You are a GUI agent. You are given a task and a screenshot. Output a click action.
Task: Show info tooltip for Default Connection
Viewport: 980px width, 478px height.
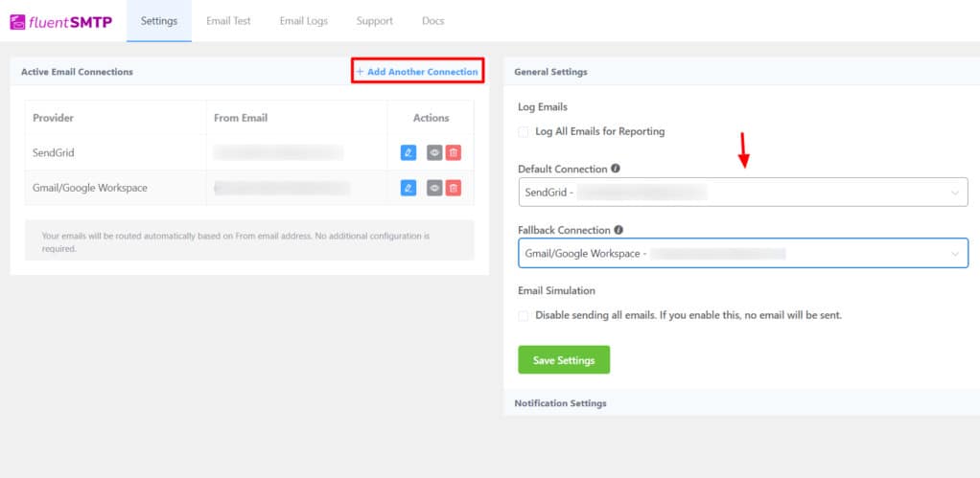pos(616,169)
